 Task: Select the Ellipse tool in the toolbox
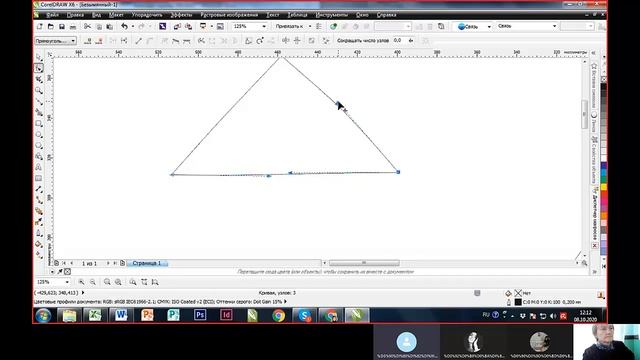[x=39, y=134]
